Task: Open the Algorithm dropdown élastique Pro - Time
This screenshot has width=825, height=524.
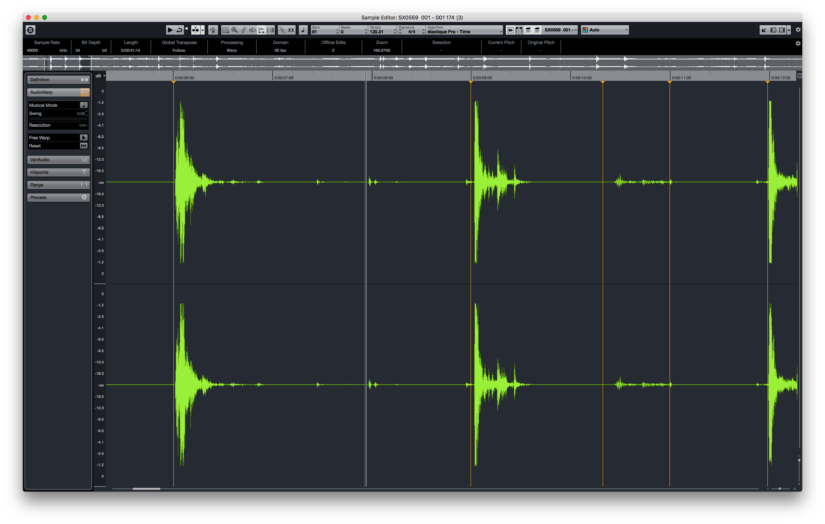Action: pyautogui.click(x=465, y=32)
